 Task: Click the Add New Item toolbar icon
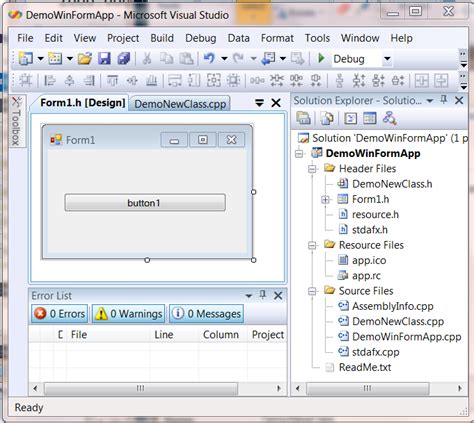(x=55, y=59)
